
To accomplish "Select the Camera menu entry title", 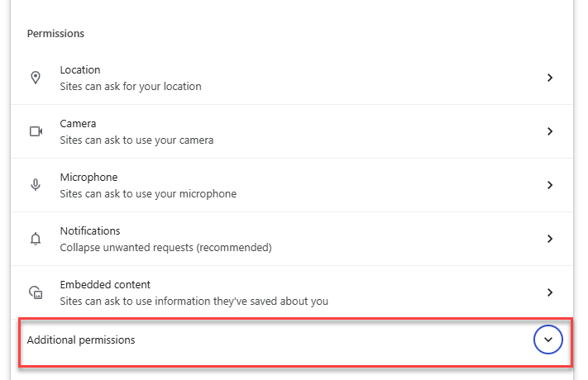I will [x=78, y=124].
